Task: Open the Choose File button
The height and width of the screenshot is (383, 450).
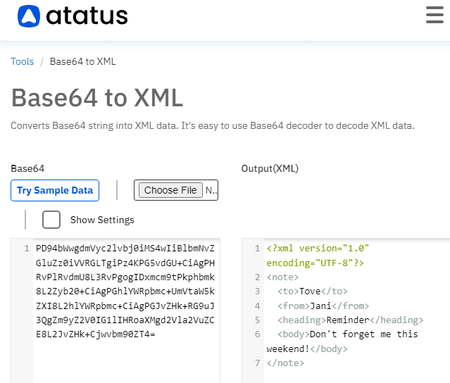Action: tap(171, 190)
